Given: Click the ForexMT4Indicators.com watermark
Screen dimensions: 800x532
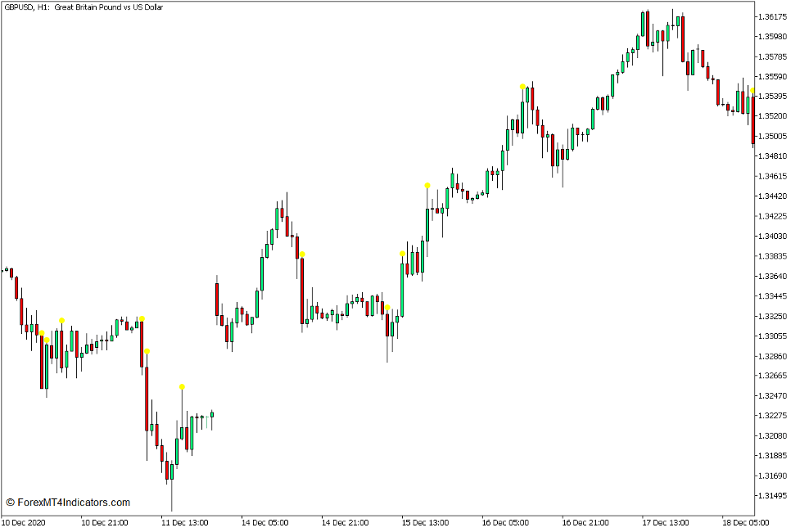Looking at the screenshot, I should [x=68, y=503].
